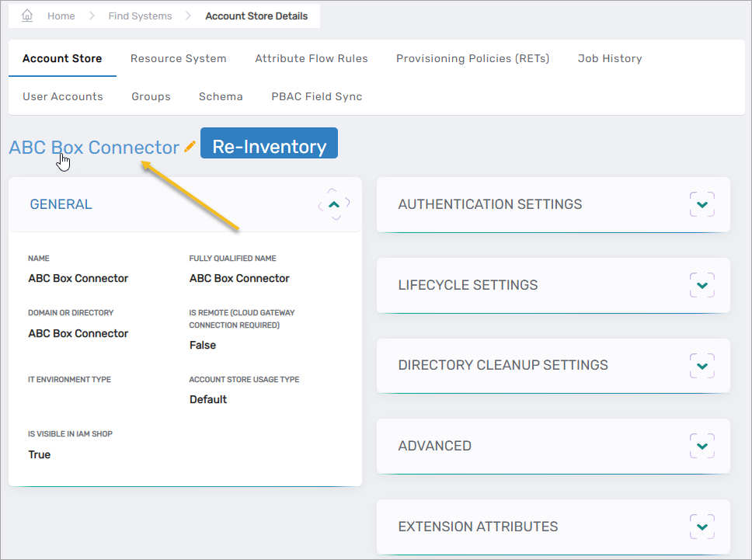Go to the Job History tab
Screen dimensions: 752x560
click(610, 58)
